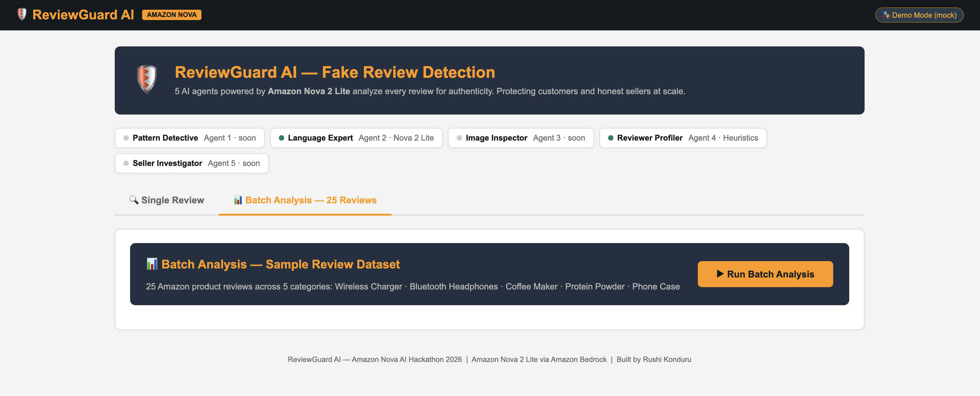Select the Image Inspector agent chip
This screenshot has height=396, width=980.
(x=520, y=138)
